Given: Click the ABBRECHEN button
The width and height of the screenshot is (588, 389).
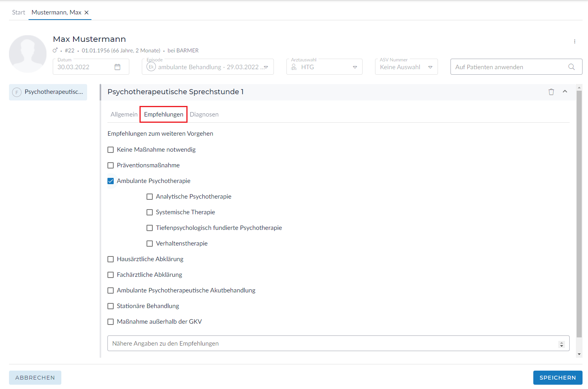Looking at the screenshot, I should pos(35,378).
